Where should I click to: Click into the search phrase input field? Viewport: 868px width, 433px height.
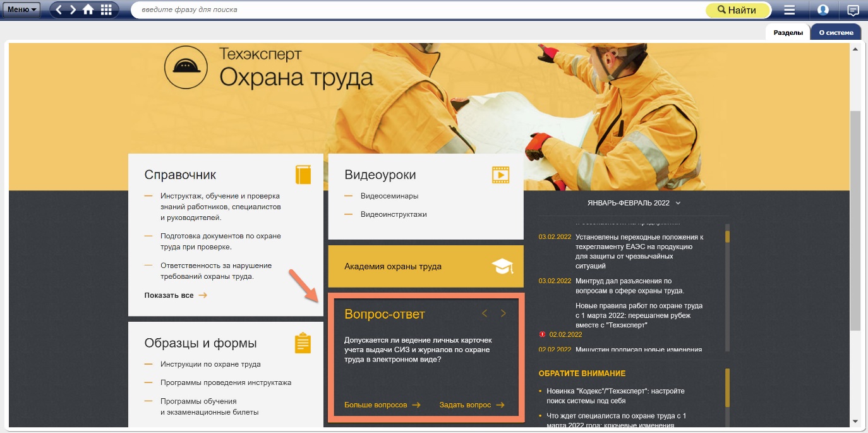[417, 10]
